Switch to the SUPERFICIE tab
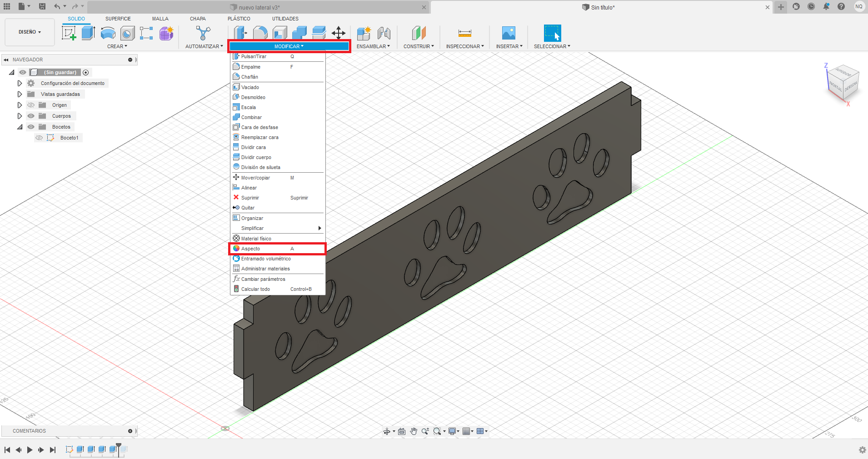 pyautogui.click(x=118, y=19)
